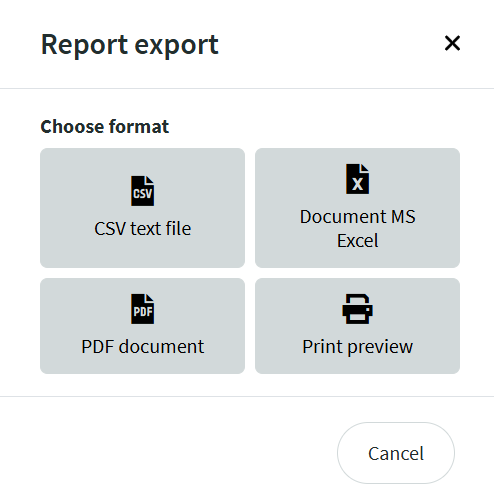494x503 pixels.
Task: Open the Print preview tile
Action: click(x=357, y=326)
